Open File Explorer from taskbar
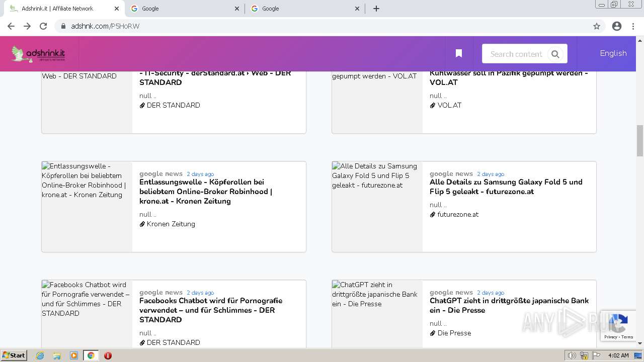The height and width of the screenshot is (362, 644). point(57,355)
